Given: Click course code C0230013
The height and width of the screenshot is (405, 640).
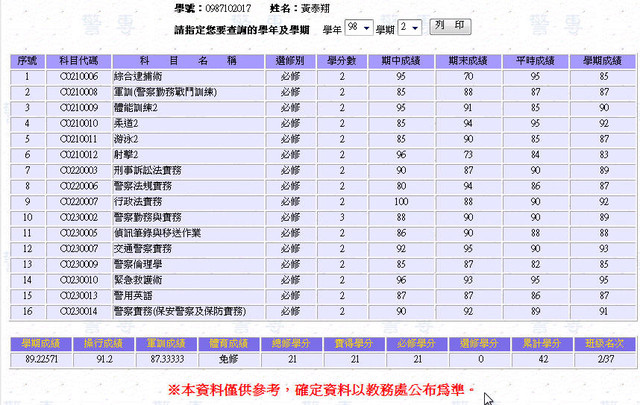Looking at the screenshot, I should click(x=79, y=296).
